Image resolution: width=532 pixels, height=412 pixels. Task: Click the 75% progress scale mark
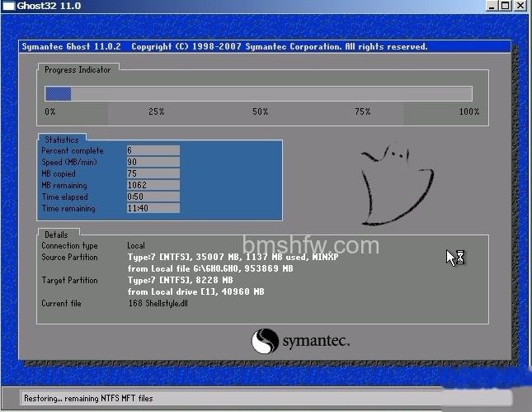click(x=363, y=111)
